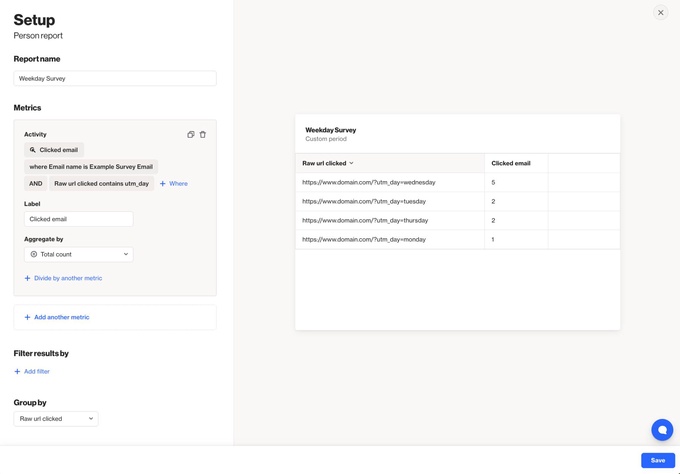Sort by Raw url clicked column header
This screenshot has height=474, width=680.
point(328,163)
